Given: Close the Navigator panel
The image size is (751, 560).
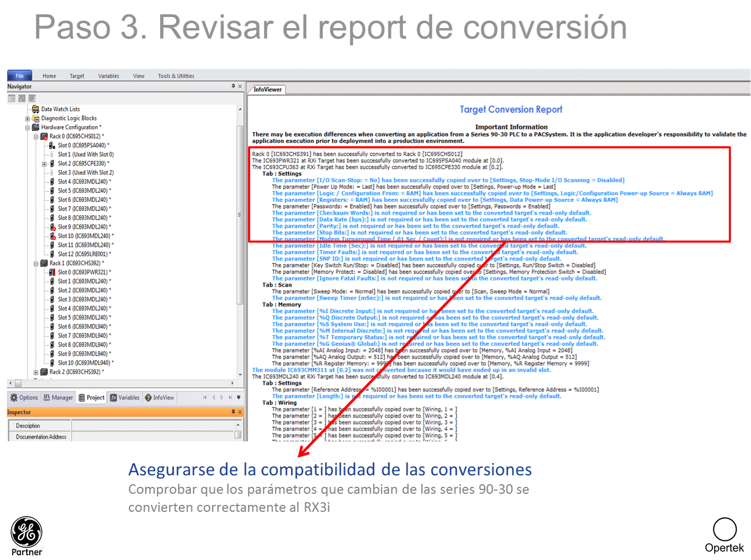Looking at the screenshot, I should tap(240, 86).
